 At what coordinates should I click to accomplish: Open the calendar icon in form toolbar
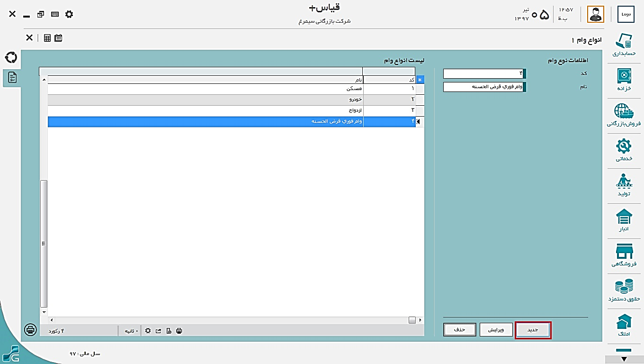[58, 38]
